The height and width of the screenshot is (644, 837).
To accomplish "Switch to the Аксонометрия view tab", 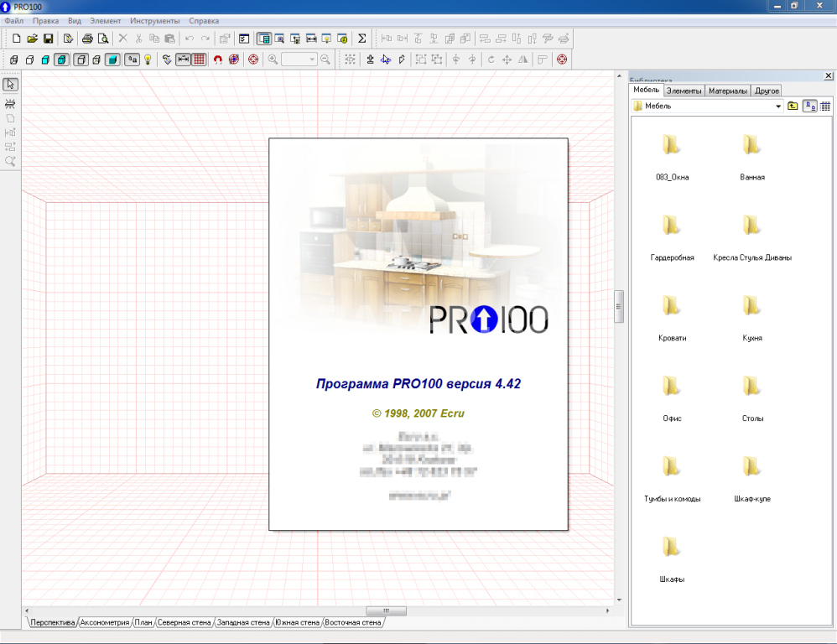I will click(x=105, y=622).
